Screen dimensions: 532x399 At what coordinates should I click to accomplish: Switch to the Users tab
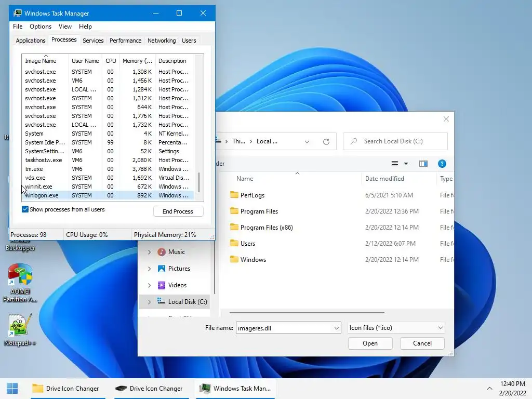189,41
